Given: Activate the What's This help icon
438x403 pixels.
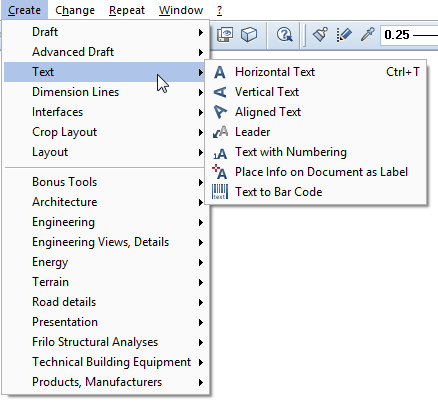Looking at the screenshot, I should 284,35.
